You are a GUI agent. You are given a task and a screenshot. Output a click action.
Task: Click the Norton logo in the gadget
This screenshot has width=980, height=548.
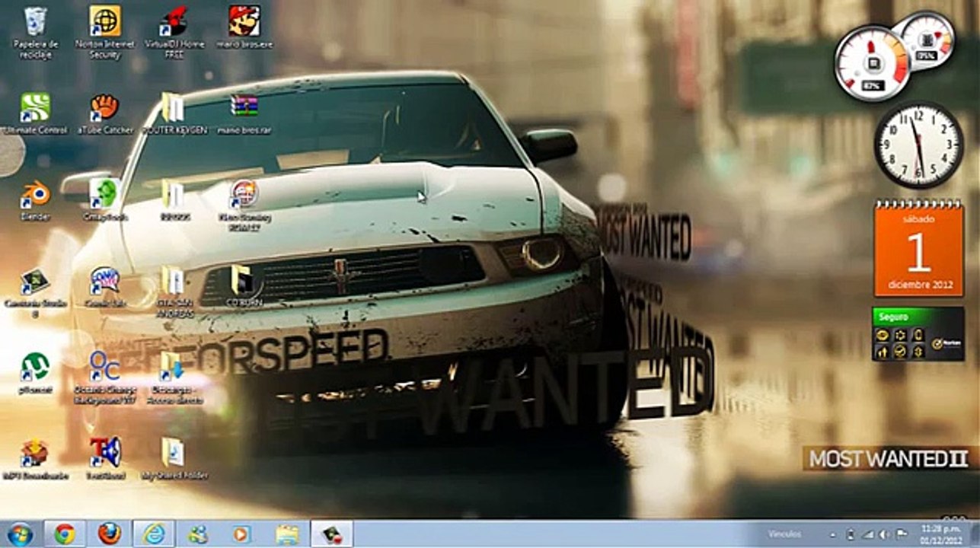tap(945, 344)
